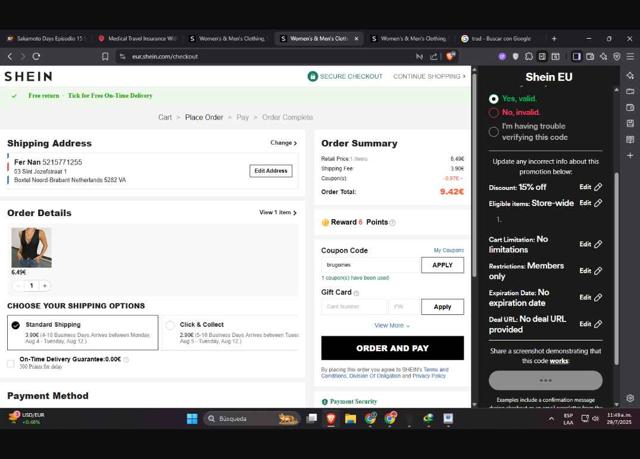The height and width of the screenshot is (459, 640).
Task: Check the On-Time Delivery Guarantee box
Action: (11, 364)
